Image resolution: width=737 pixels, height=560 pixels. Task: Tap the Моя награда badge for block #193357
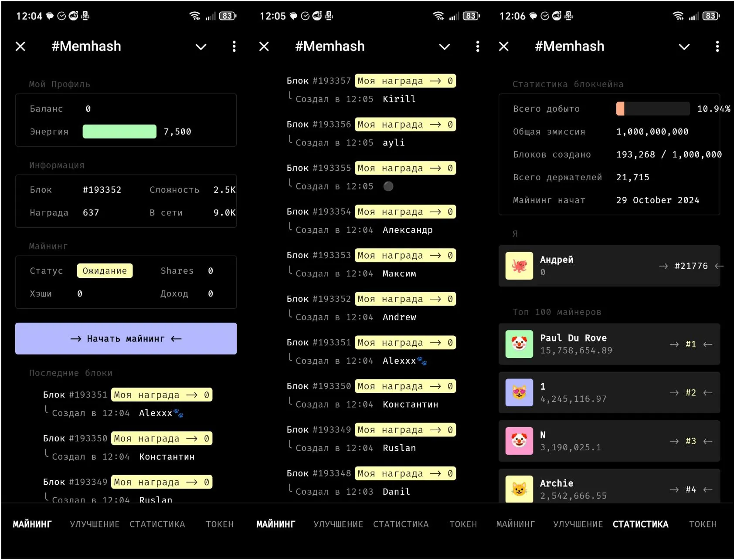[405, 81]
